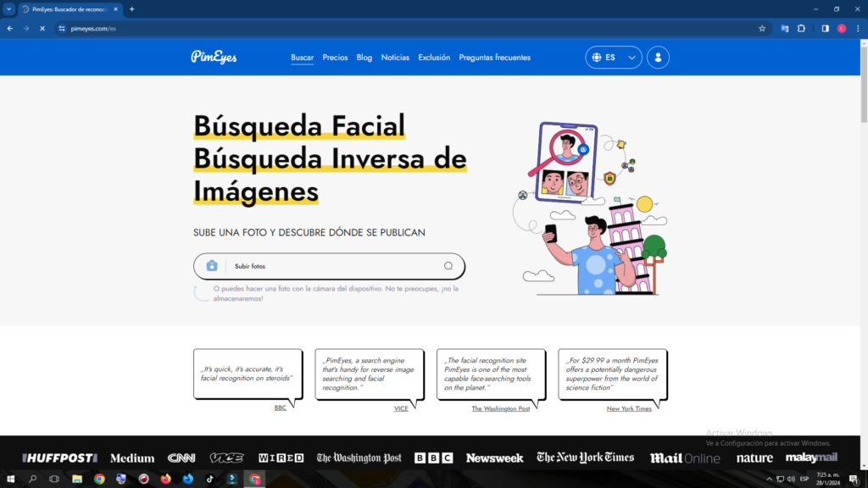The image size is (868, 488).
Task: Click the PimEyes logo in the header
Action: click(214, 57)
